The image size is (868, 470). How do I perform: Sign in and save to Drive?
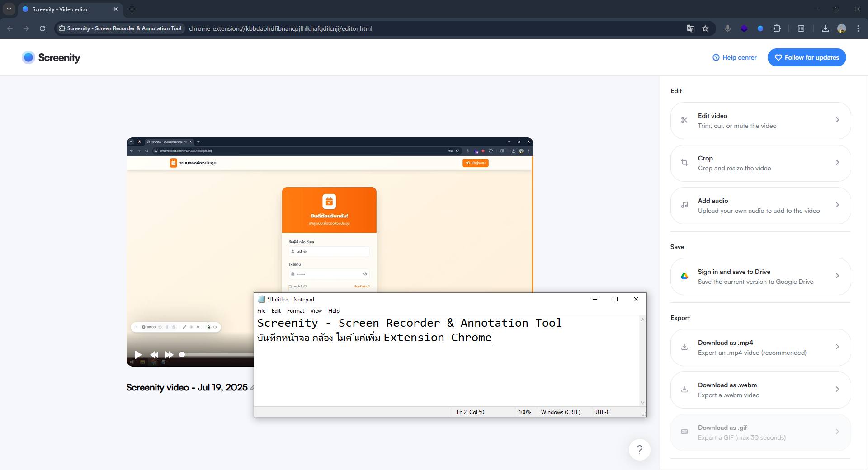(x=760, y=277)
